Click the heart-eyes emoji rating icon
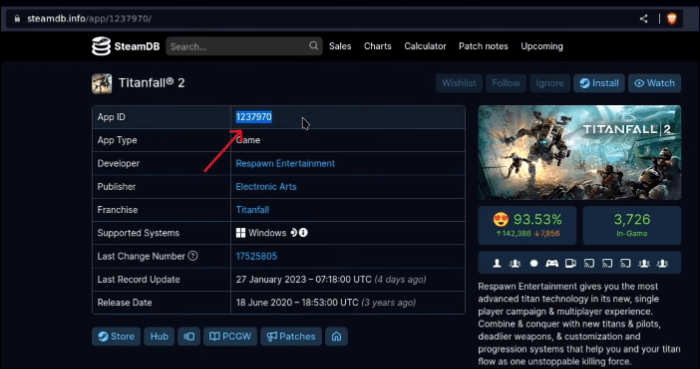 pyautogui.click(x=501, y=220)
